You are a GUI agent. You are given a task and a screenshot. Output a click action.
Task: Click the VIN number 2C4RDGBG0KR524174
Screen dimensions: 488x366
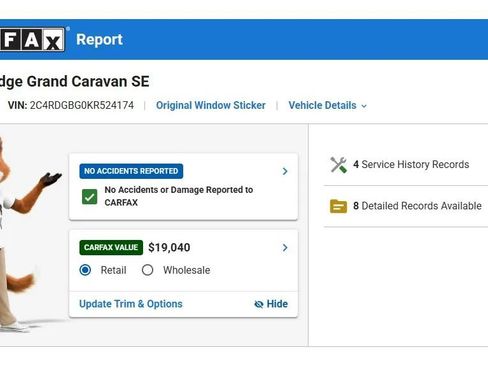click(82, 105)
